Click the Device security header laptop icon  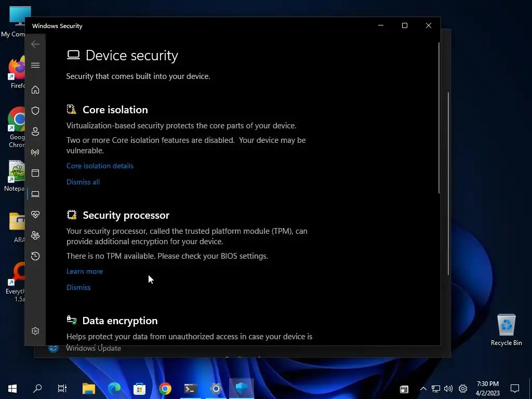pos(73,55)
